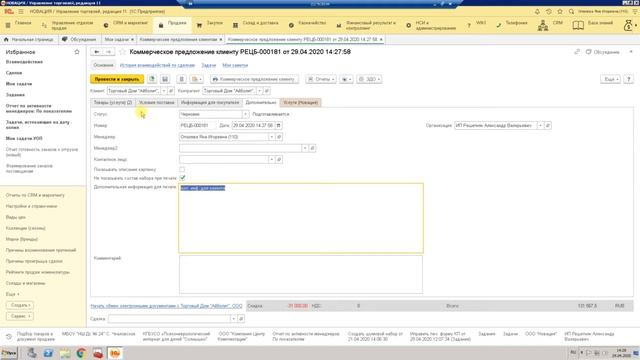Open the Еще menu in the top right
Image resolution: width=640 pixels, height=360 pixels.
[610, 79]
